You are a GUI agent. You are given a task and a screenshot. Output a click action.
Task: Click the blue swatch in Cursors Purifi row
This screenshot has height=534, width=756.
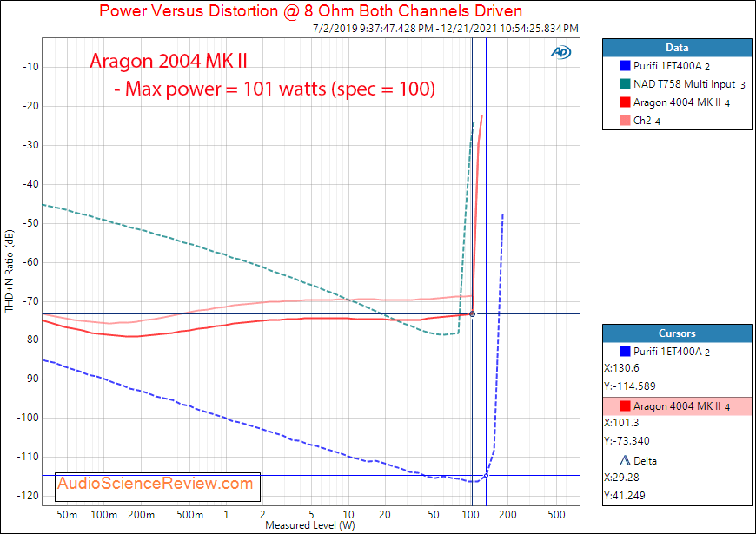[625, 351]
